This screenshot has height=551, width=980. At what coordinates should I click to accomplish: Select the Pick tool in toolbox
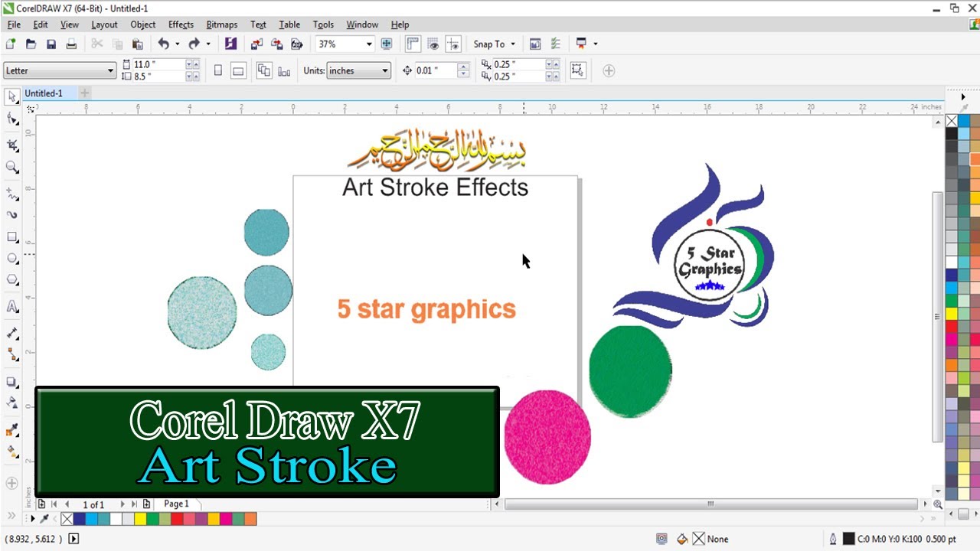[12, 96]
